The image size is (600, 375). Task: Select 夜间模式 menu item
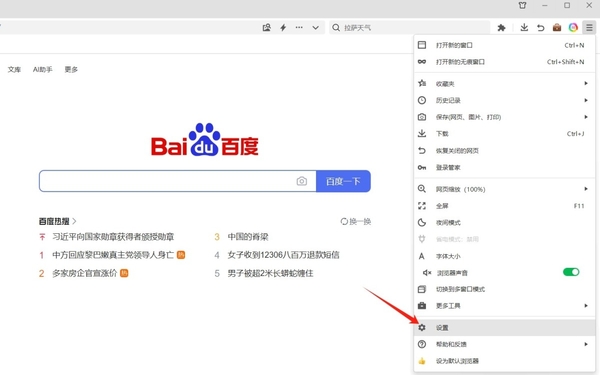504,222
